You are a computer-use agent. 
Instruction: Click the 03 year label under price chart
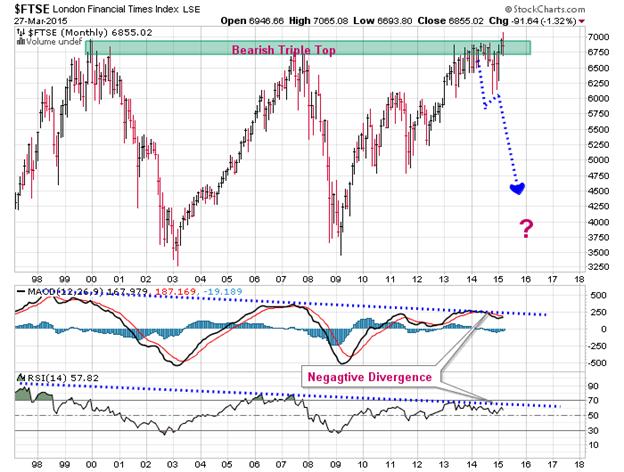pyautogui.click(x=173, y=279)
